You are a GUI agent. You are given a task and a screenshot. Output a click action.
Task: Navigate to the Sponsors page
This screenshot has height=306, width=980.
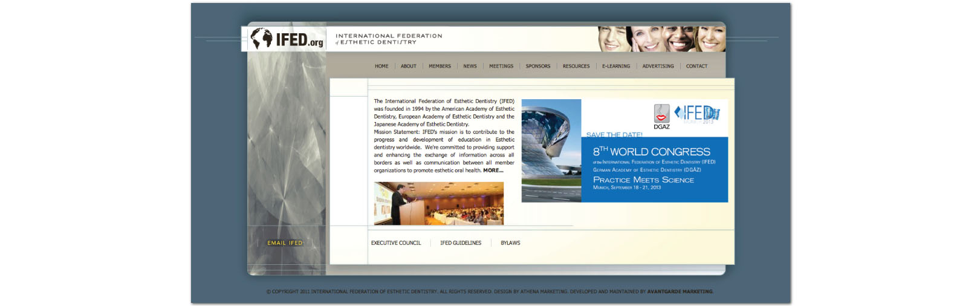pyautogui.click(x=538, y=67)
